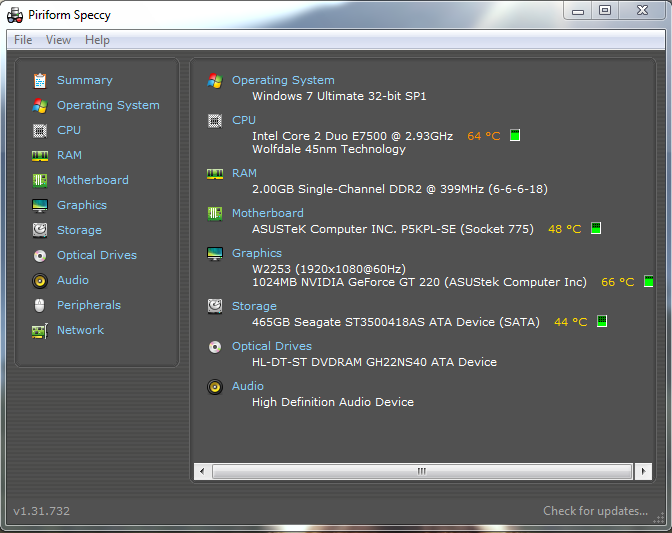Click Optical Drives heading link in summary
Image resolution: width=672 pixels, height=533 pixels.
pos(272,346)
